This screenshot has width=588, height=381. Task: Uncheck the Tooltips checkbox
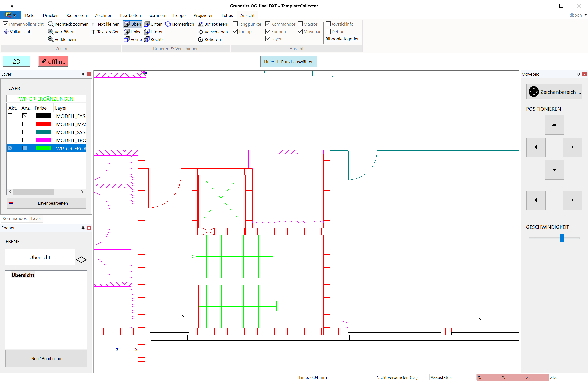pyautogui.click(x=235, y=32)
